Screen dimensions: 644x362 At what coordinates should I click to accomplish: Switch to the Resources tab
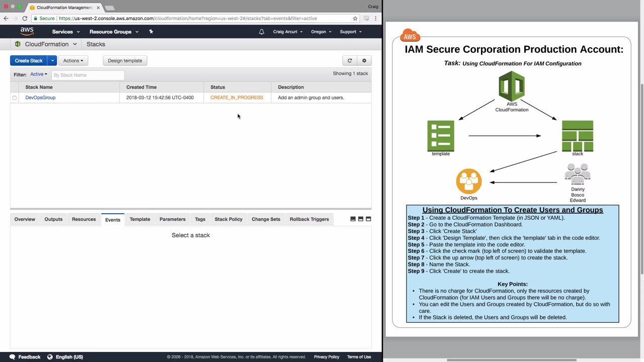tap(84, 219)
